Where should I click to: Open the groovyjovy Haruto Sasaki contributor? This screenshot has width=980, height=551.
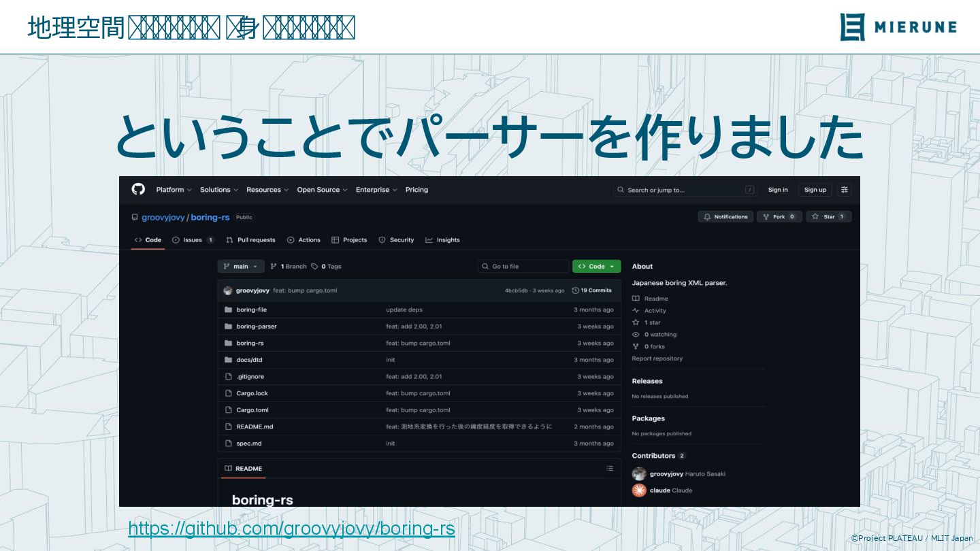[x=687, y=474]
